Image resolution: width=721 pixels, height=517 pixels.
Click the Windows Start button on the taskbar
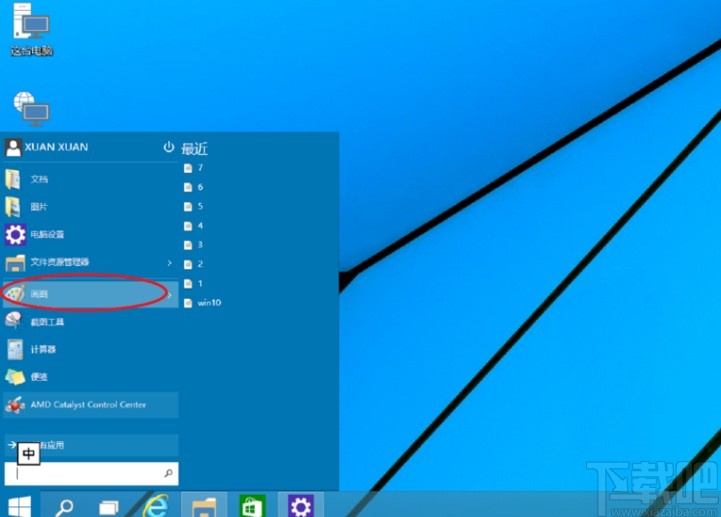pyautogui.click(x=20, y=506)
